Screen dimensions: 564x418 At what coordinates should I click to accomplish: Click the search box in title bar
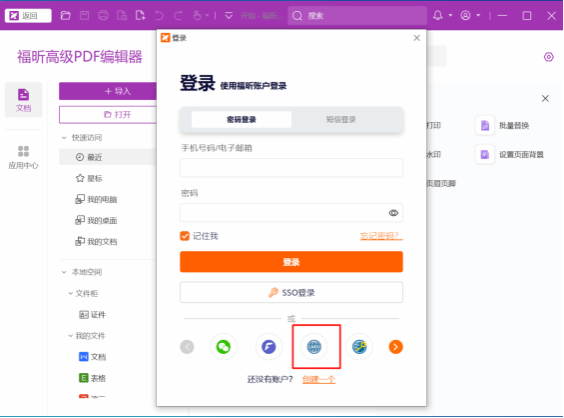(357, 15)
